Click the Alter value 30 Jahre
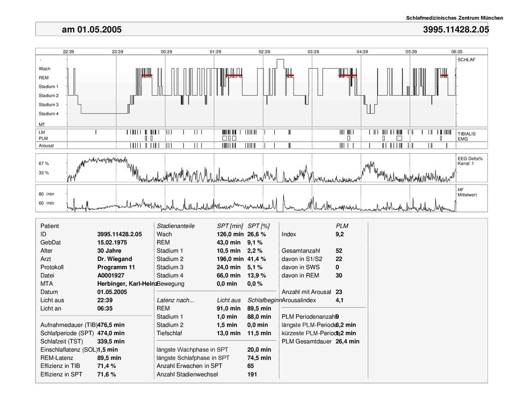Image resolution: width=532 pixels, height=399 pixels. tap(109, 251)
